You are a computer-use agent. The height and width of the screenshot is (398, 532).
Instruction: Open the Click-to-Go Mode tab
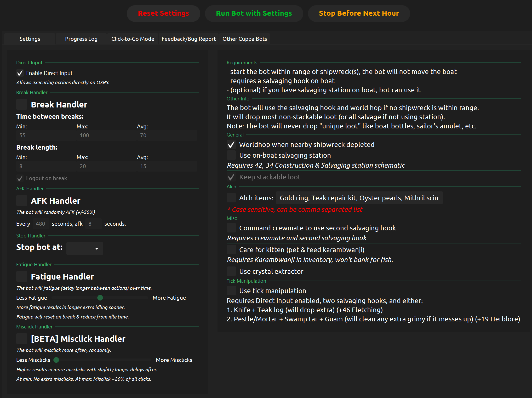pyautogui.click(x=133, y=39)
